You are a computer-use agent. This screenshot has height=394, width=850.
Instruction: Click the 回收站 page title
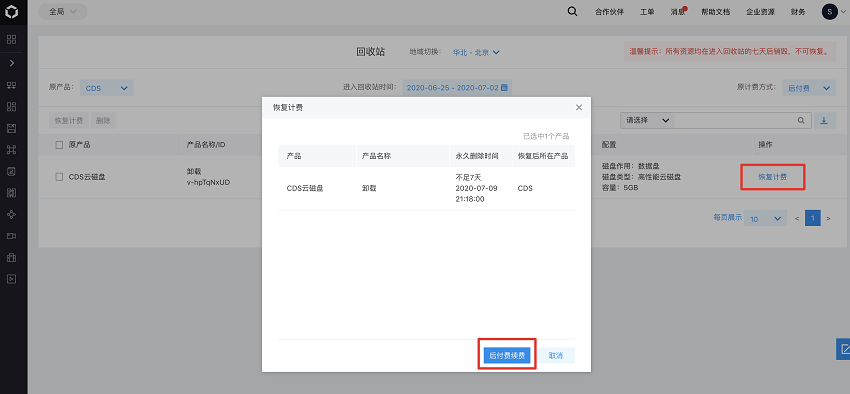[x=370, y=52]
